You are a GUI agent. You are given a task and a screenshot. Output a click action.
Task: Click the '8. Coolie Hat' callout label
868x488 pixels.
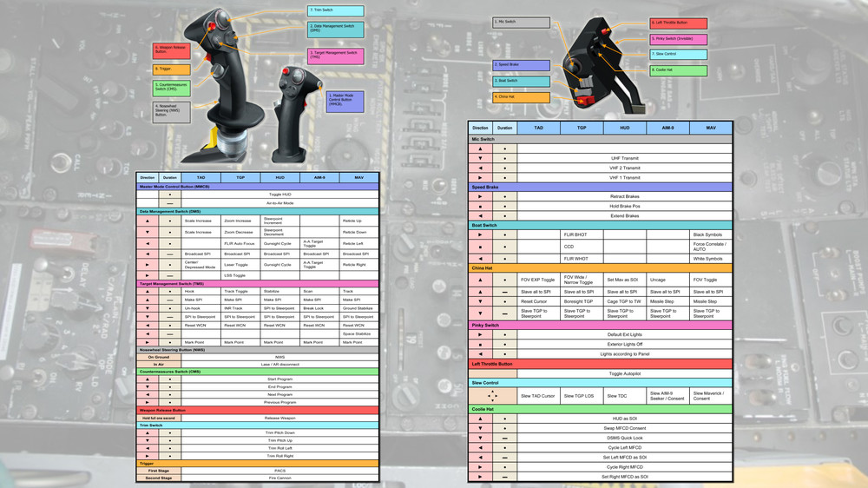(x=678, y=70)
